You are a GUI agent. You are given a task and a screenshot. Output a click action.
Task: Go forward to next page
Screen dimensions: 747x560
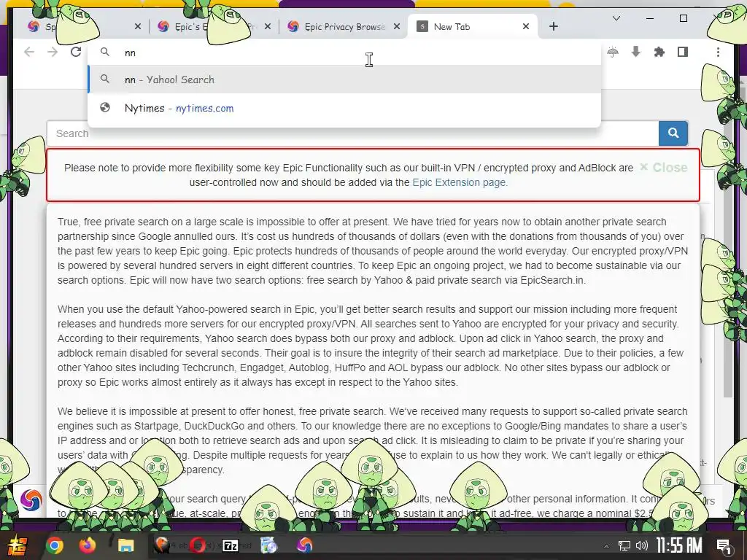pos(53,52)
